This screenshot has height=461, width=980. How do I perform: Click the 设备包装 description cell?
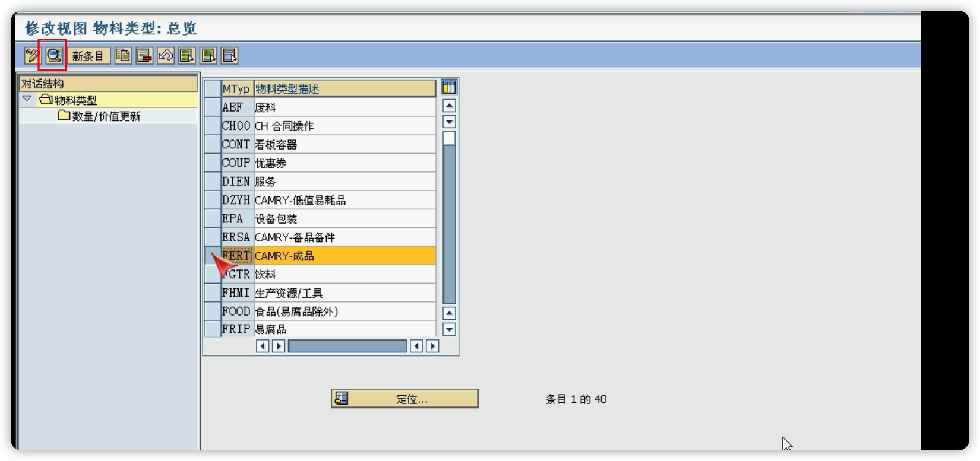click(x=344, y=218)
